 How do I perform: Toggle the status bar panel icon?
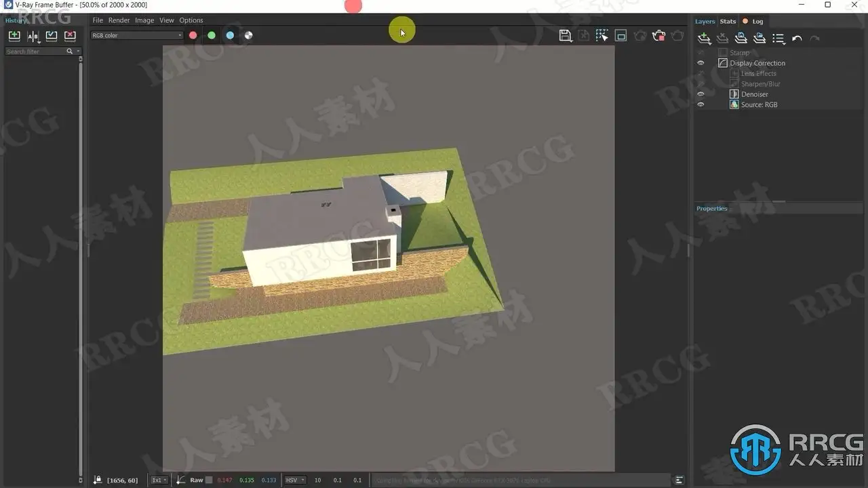679,480
